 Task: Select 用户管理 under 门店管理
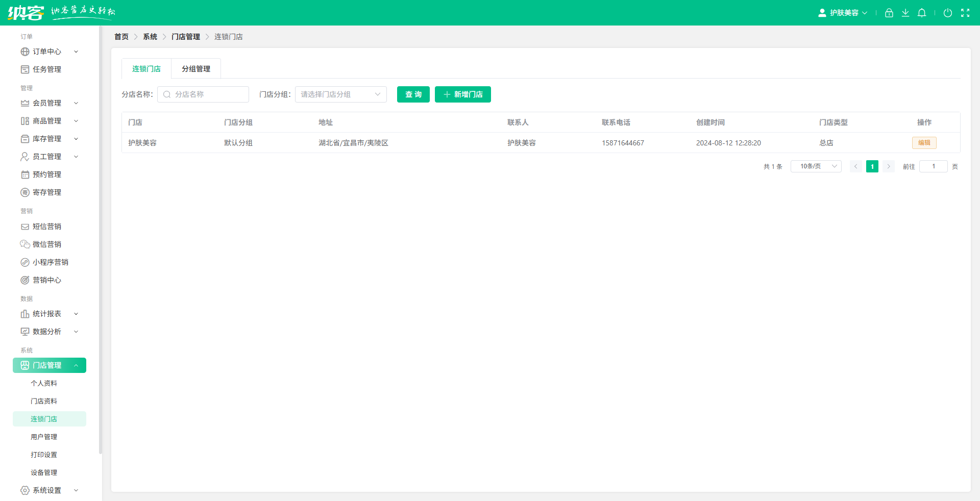[44, 436]
